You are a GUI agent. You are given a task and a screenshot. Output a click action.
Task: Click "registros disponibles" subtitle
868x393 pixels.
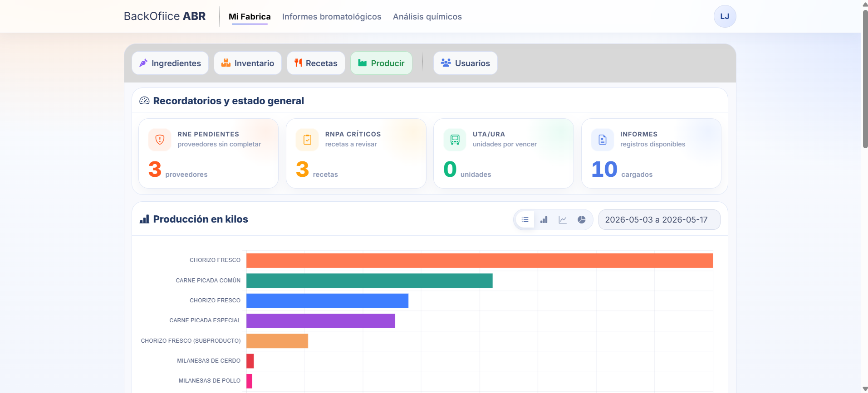pyautogui.click(x=653, y=144)
